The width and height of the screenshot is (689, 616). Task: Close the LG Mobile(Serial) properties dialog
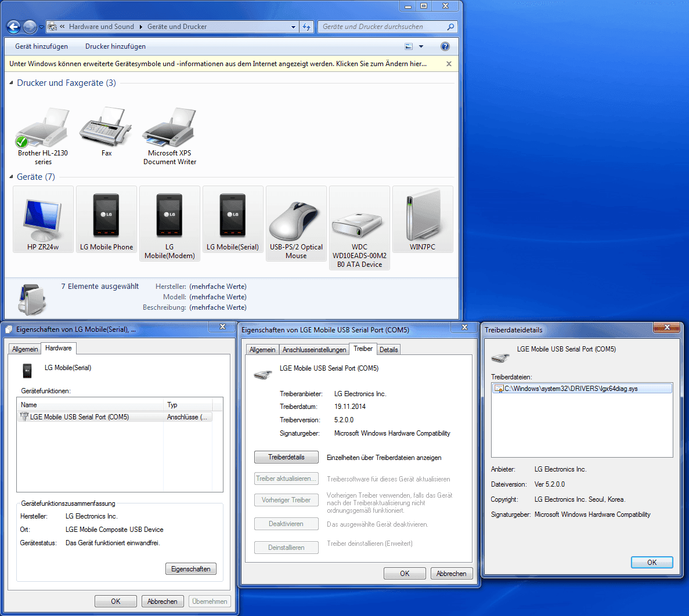click(222, 327)
